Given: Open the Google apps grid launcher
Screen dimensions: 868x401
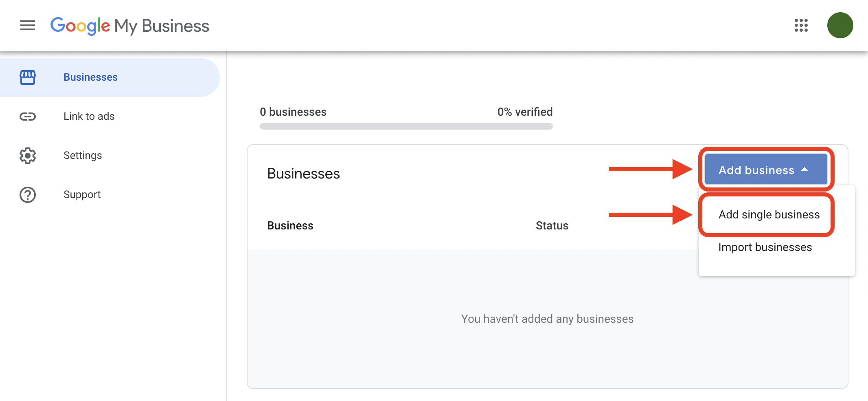Looking at the screenshot, I should [x=801, y=25].
